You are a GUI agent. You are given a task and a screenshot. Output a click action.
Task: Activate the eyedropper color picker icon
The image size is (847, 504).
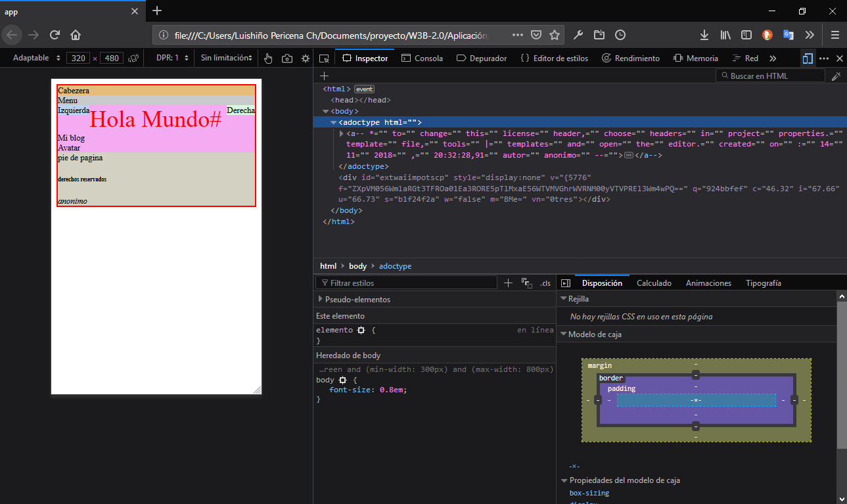point(836,75)
